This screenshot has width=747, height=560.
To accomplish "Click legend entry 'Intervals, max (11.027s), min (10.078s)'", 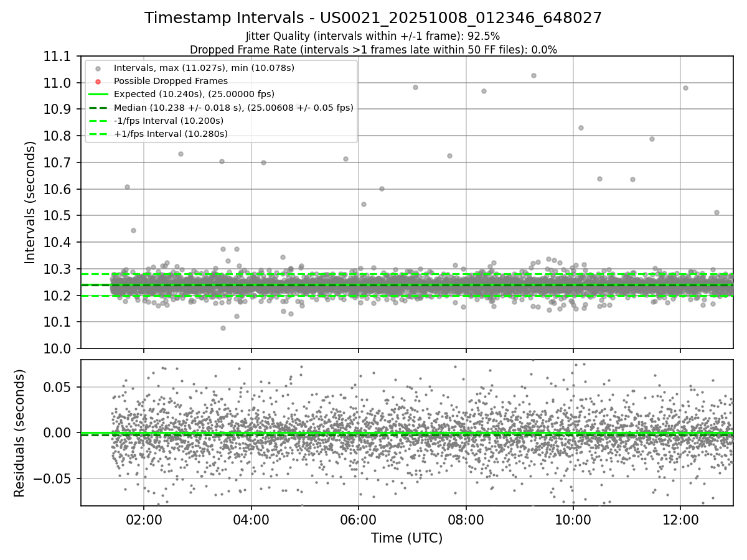I will tap(204, 68).
